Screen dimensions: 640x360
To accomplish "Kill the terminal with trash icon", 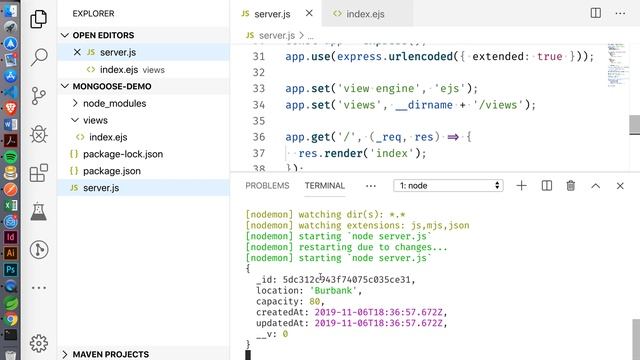I will tap(571, 186).
